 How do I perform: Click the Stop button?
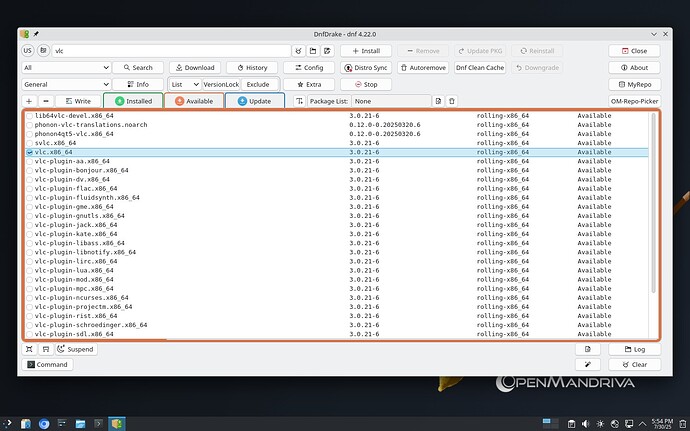[366, 85]
